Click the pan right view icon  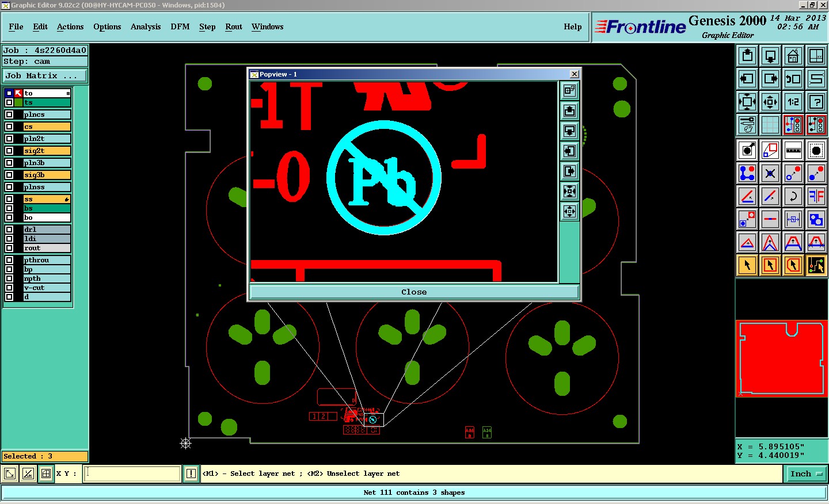770,79
